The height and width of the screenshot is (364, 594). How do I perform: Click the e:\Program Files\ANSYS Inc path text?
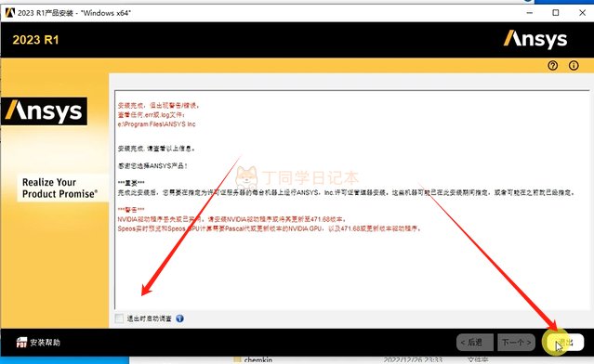156,124
